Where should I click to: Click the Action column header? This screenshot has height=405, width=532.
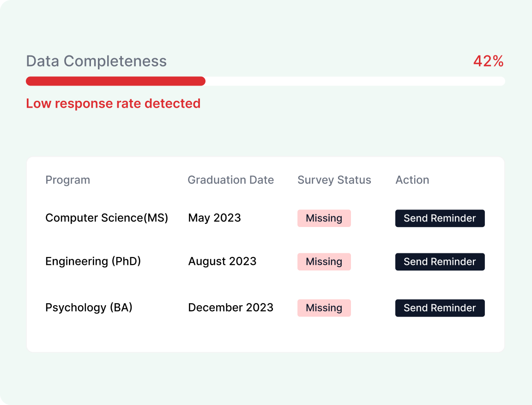coord(412,180)
